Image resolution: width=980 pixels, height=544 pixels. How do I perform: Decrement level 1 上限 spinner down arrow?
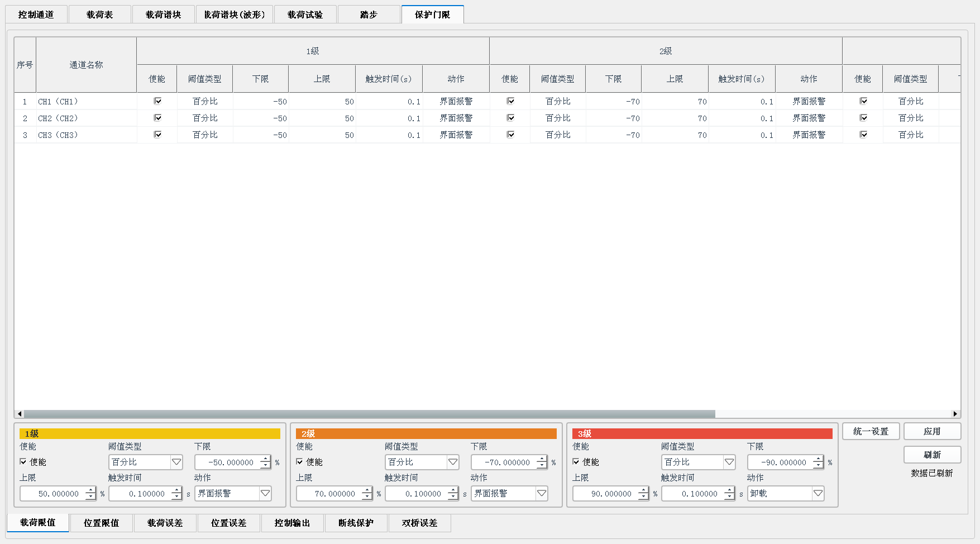click(90, 497)
